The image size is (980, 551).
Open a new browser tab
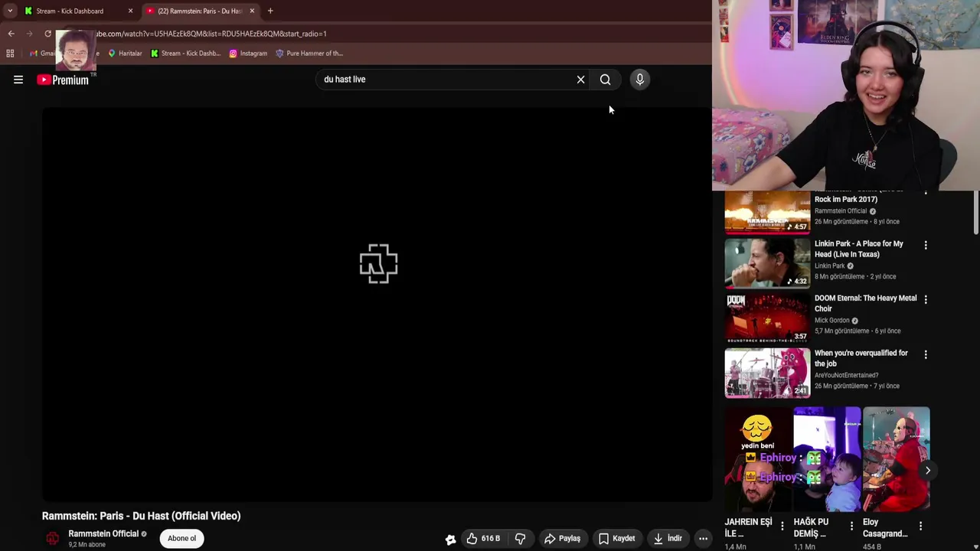(270, 11)
